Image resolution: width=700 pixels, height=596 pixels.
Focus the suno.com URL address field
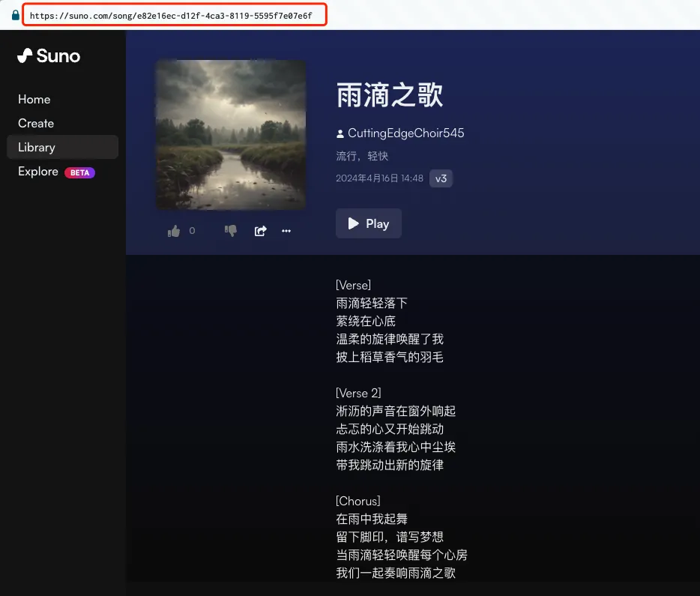[174, 15]
